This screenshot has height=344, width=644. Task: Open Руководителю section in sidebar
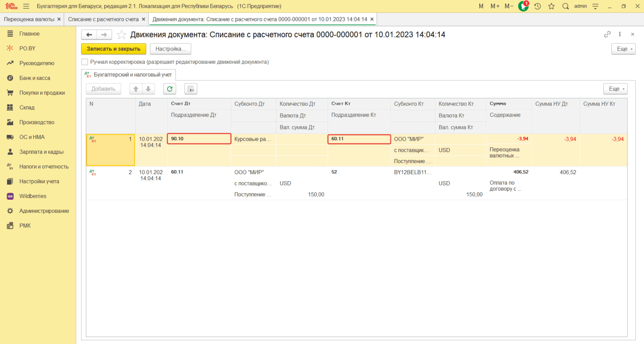38,63
